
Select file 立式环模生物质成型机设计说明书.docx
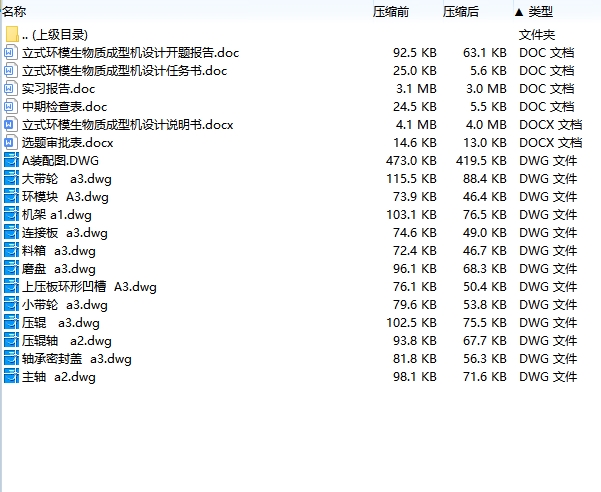[x=128, y=125]
